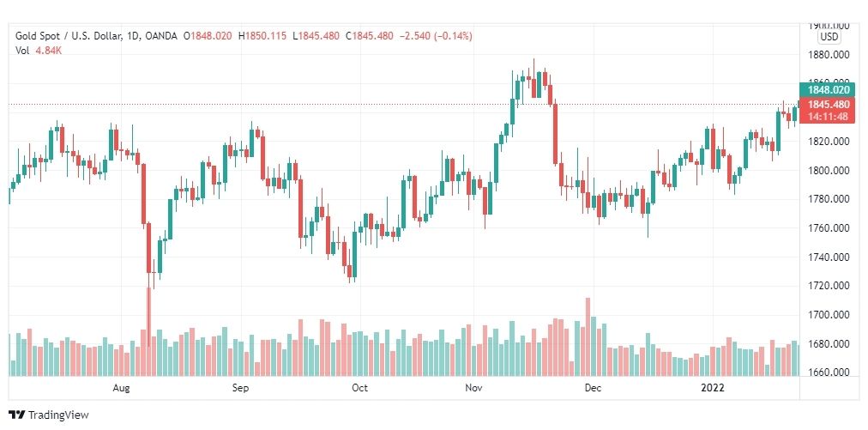Click the Nov label on time axis

click(x=473, y=388)
